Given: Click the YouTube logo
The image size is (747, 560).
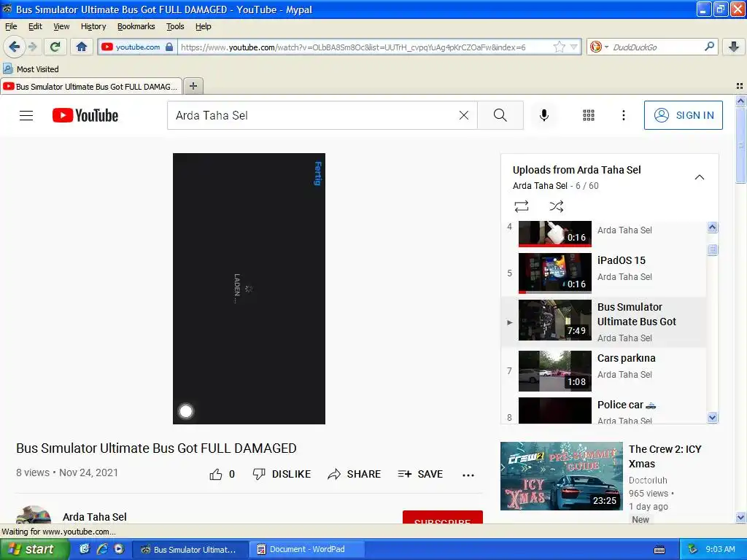Looking at the screenshot, I should [85, 115].
